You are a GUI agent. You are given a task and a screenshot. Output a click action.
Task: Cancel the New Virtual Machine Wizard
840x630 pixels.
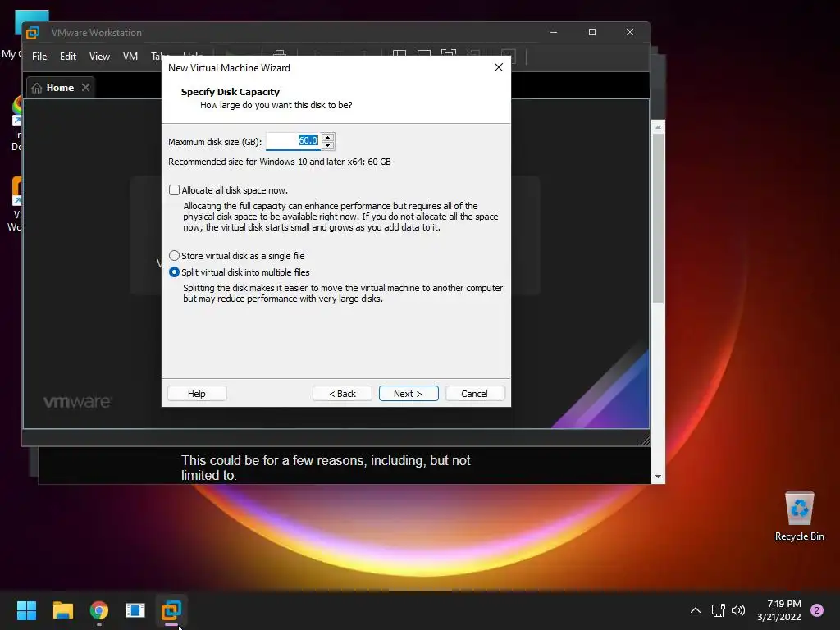475,394
